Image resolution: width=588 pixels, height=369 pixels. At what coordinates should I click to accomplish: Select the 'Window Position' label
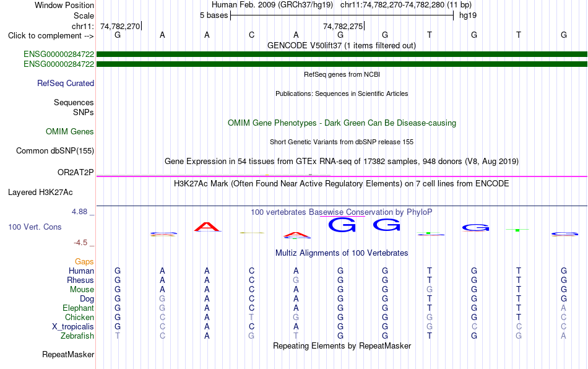pos(64,5)
